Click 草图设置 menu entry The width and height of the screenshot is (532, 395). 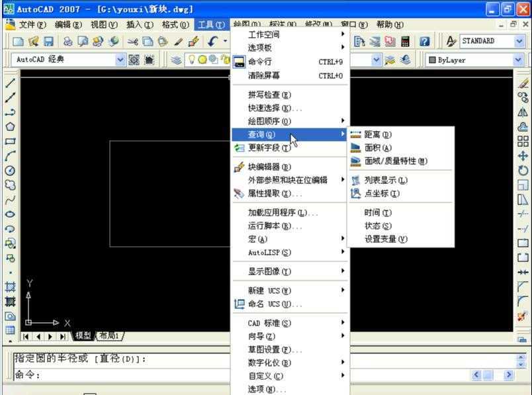pos(290,349)
